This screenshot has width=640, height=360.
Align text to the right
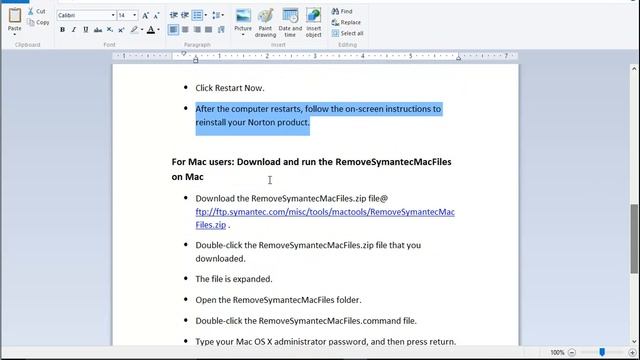(x=197, y=29)
